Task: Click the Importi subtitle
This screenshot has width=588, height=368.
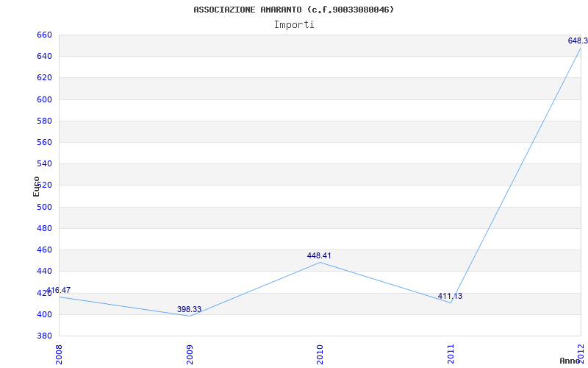Action: pyautogui.click(x=293, y=25)
